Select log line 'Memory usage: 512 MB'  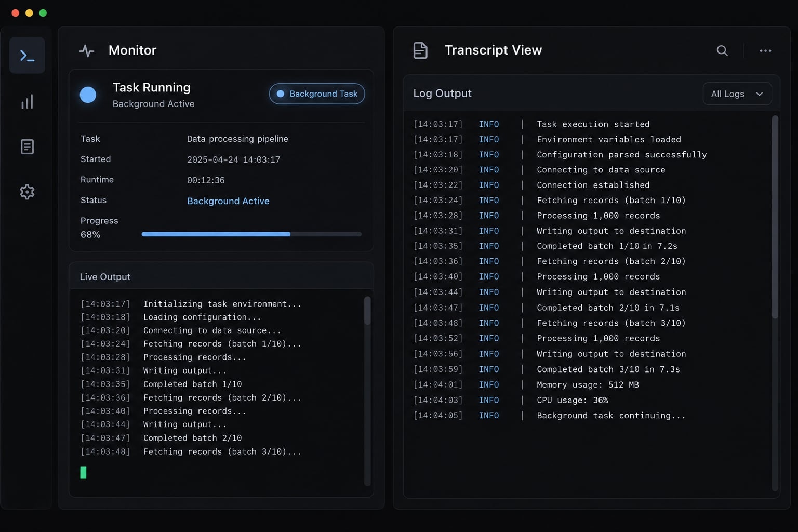(588, 385)
